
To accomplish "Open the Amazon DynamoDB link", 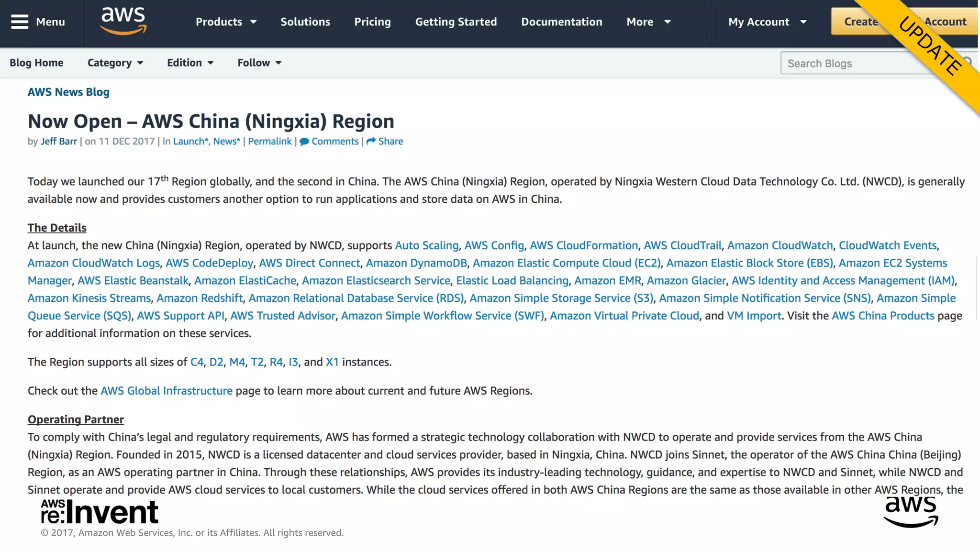I will pos(416,263).
